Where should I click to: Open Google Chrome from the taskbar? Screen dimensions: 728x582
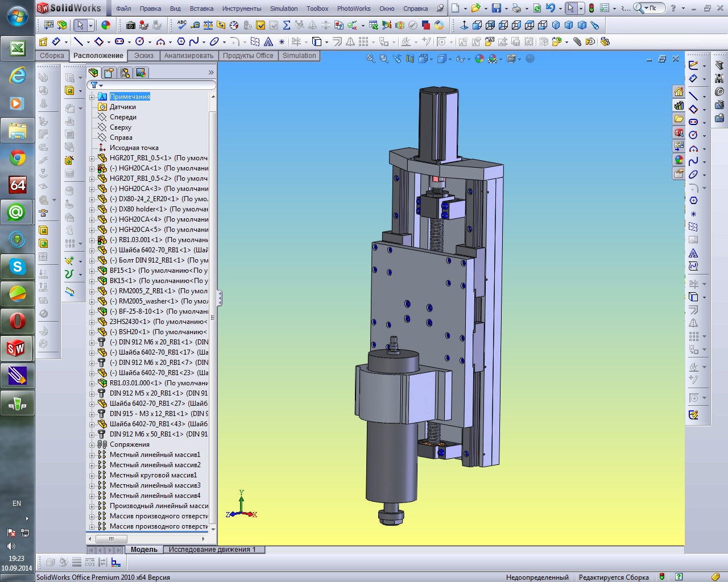17,157
